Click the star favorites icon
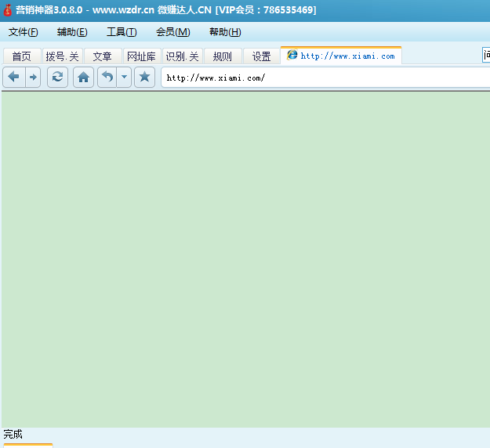This screenshot has width=490, height=448. click(144, 77)
